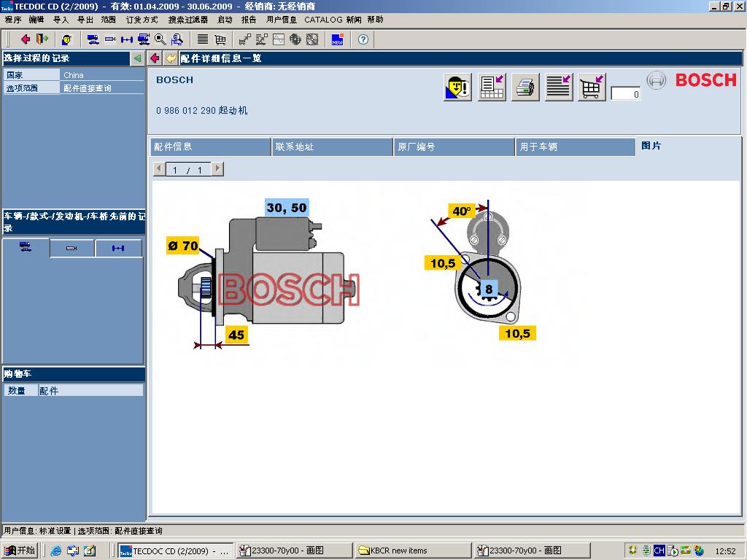Click the red back arrow in main toolbar
747x560 pixels.
(26, 39)
